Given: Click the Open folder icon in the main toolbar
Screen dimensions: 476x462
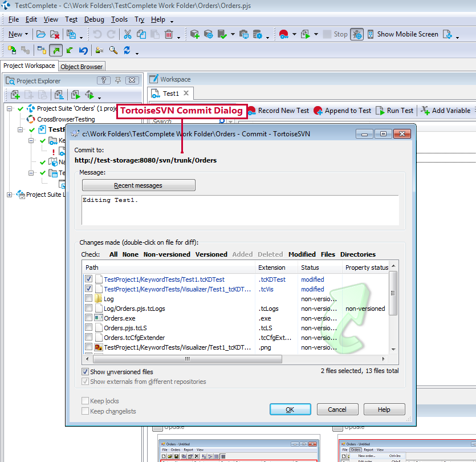Looking at the screenshot, I should point(40,34).
